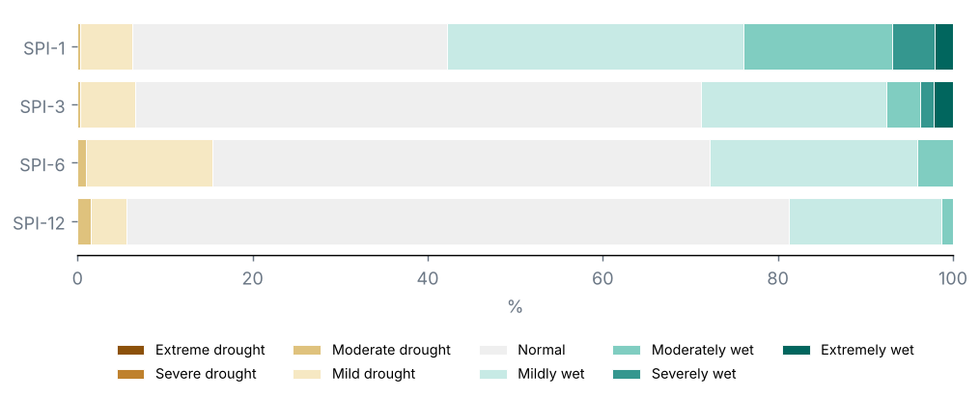Toggle the Moderate drought legend entry
The image size is (980, 400).
(x=373, y=350)
